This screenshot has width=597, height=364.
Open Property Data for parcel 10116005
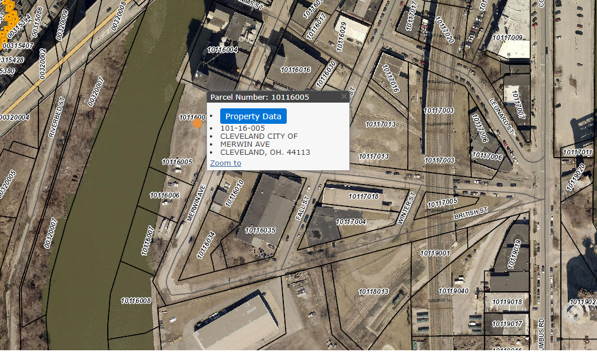(253, 116)
